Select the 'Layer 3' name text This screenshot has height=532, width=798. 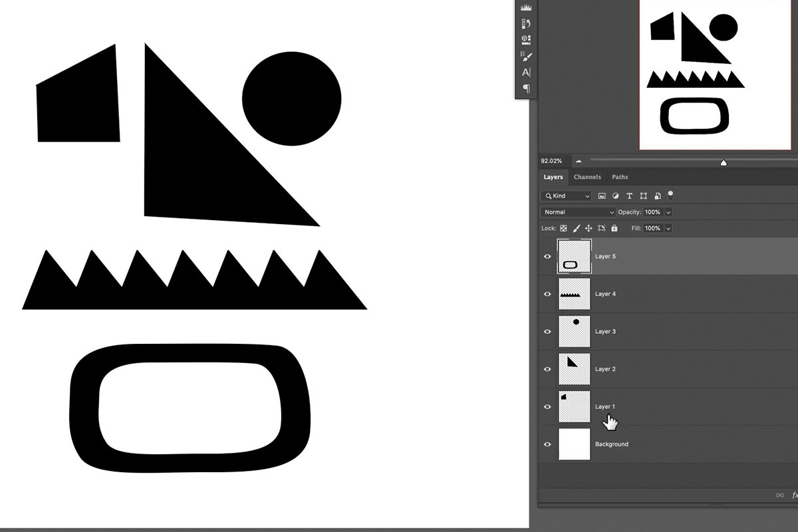click(x=606, y=331)
